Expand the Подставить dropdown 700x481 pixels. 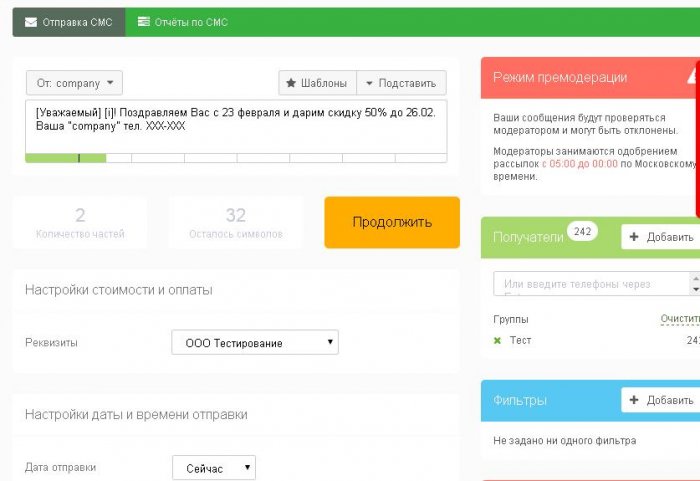pos(400,83)
